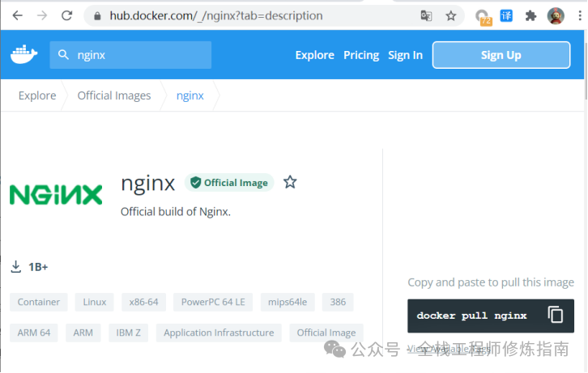Viewport: 588px width, 373px height.
Task: Open the blue translate extension icon
Action: [x=506, y=15]
